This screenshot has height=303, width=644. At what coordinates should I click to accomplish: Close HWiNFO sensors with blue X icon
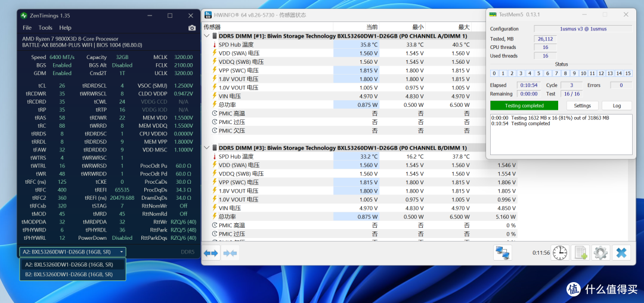point(621,253)
